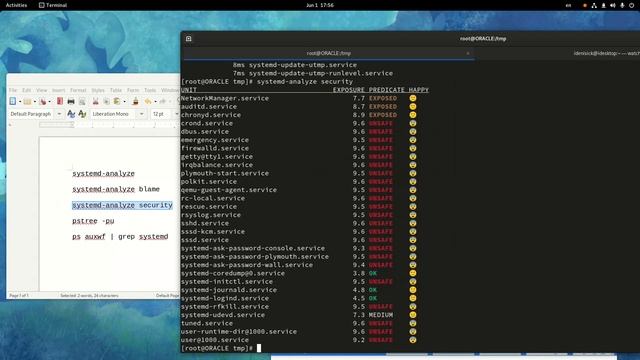
Task: Open the Jun 1 17:56 clock menu
Action: pos(320,5)
